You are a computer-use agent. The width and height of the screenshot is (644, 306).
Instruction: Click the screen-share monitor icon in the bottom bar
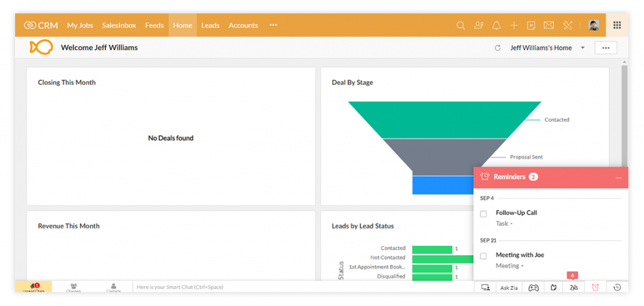(485, 288)
